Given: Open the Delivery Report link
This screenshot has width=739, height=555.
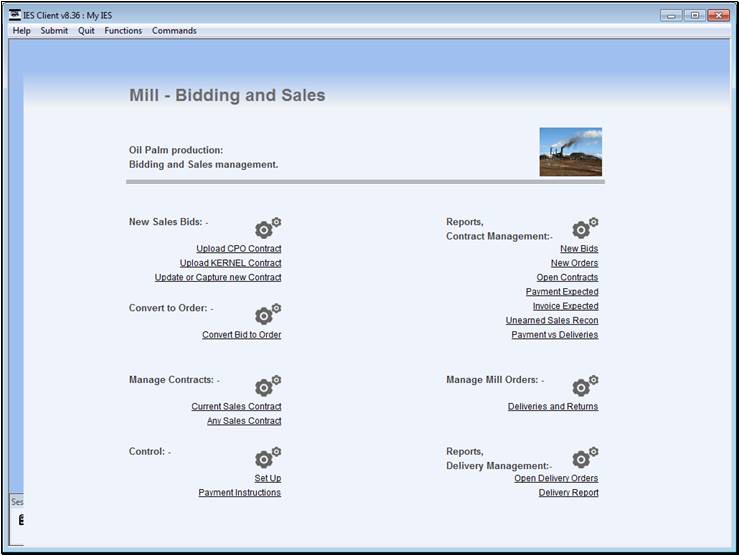Looking at the screenshot, I should [568, 492].
